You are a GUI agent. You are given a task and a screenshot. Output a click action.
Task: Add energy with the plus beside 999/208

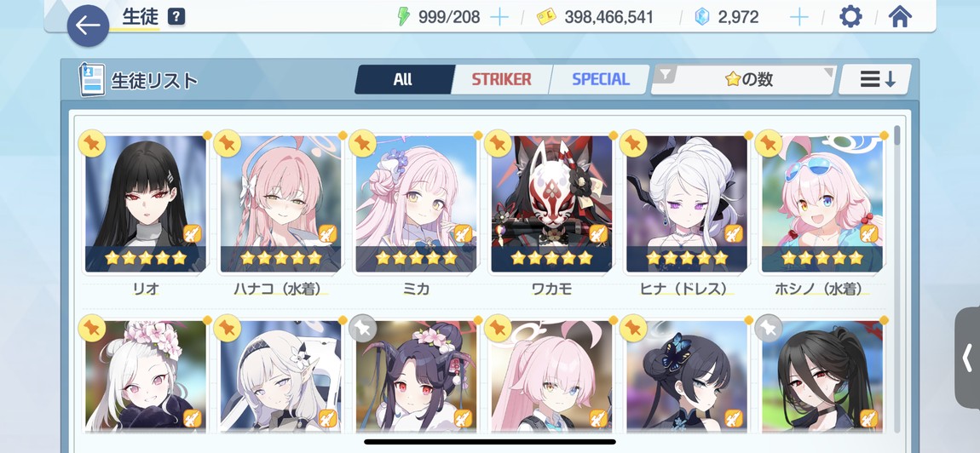[x=499, y=17]
